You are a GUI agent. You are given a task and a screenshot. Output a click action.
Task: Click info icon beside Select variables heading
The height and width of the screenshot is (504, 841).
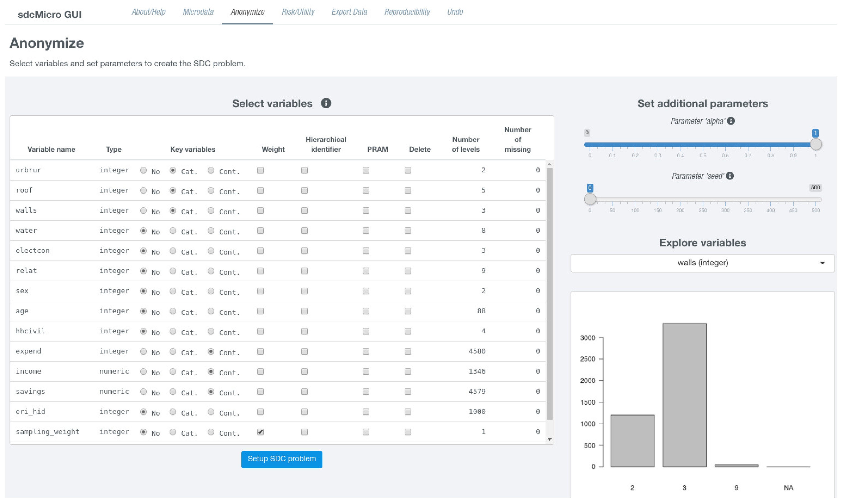pos(326,103)
